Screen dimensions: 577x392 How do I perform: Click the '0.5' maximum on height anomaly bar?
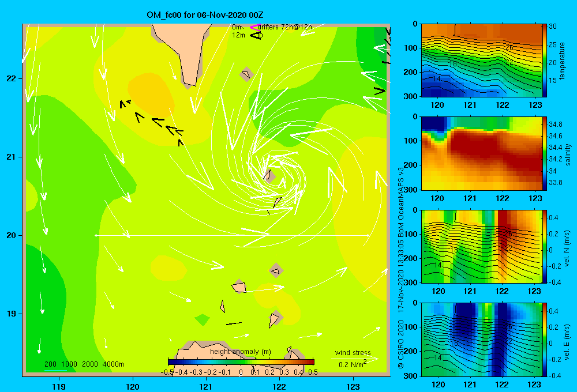(x=313, y=372)
